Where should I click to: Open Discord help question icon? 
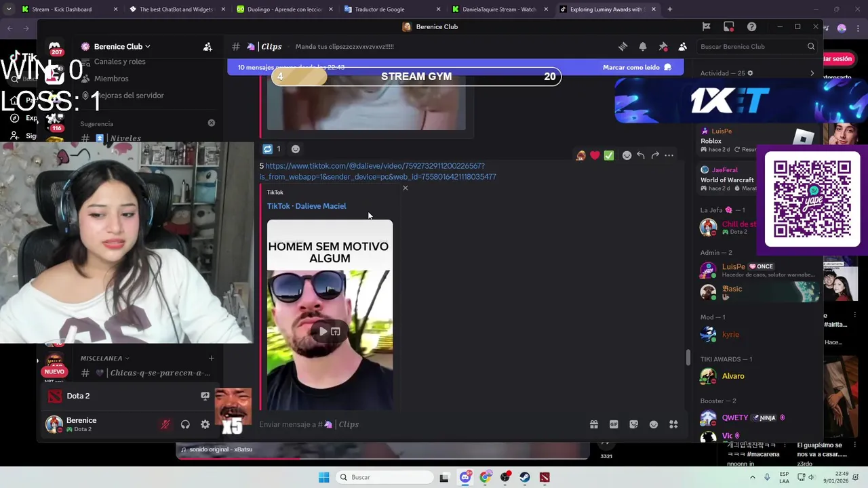coord(751,26)
